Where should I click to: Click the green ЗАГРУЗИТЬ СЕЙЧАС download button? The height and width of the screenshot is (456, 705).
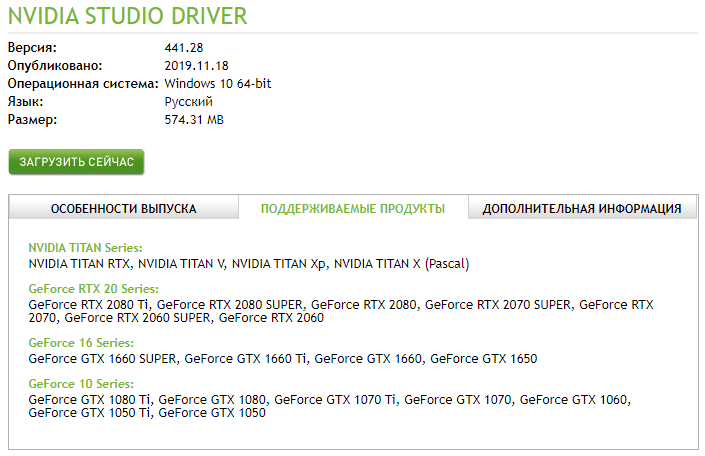pyautogui.click(x=76, y=162)
